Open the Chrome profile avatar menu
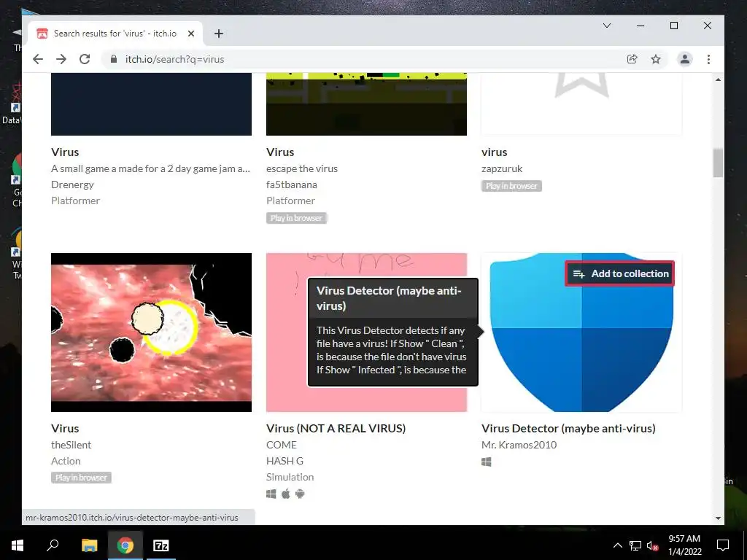747x560 pixels. coord(684,59)
